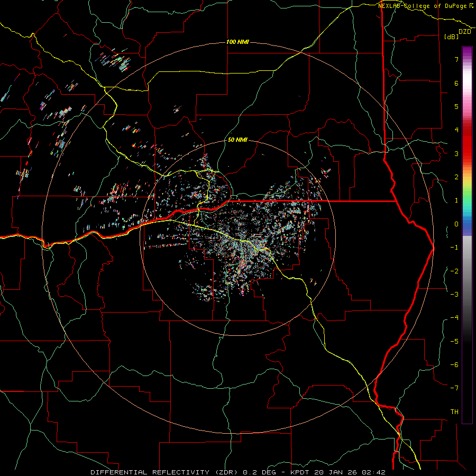
Task: Click the "[dB]" unit label
Action: tap(452, 36)
